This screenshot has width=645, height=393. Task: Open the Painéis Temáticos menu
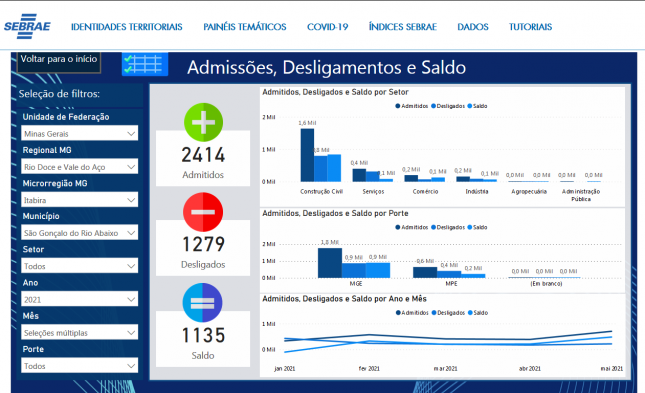245,27
